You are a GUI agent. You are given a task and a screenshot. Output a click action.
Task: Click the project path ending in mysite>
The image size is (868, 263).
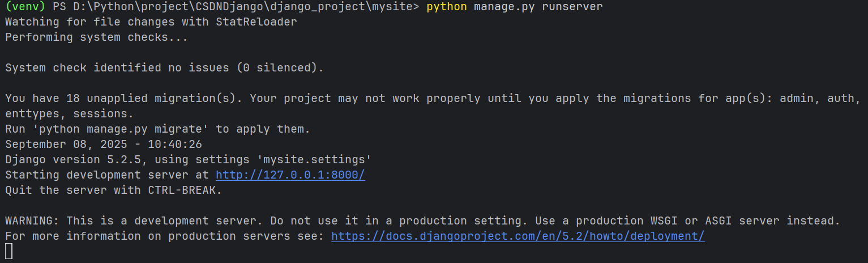coord(246,7)
